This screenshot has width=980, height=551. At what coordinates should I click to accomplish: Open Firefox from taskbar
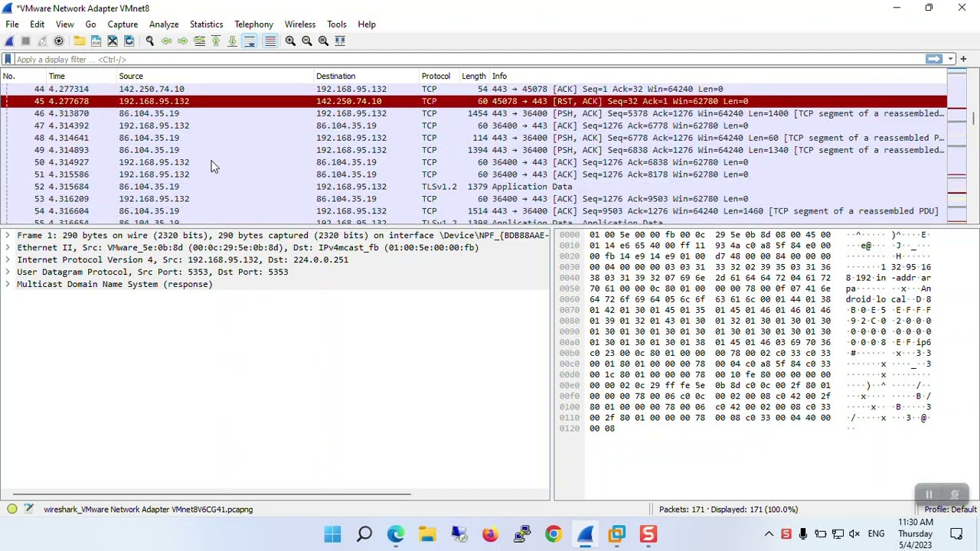(x=491, y=534)
